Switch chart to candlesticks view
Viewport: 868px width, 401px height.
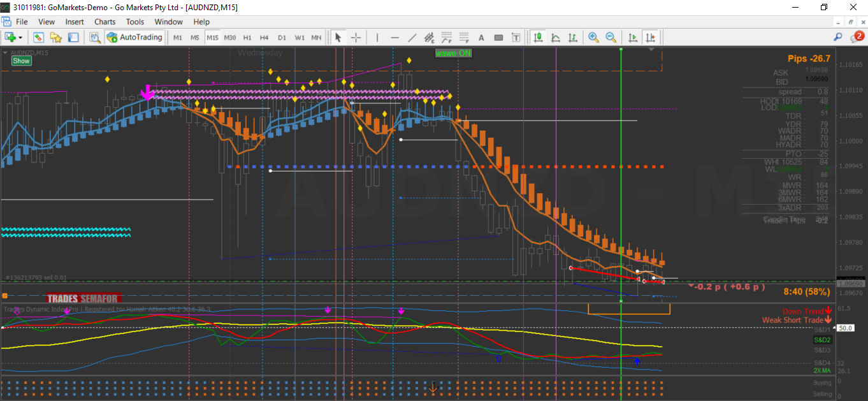point(539,38)
